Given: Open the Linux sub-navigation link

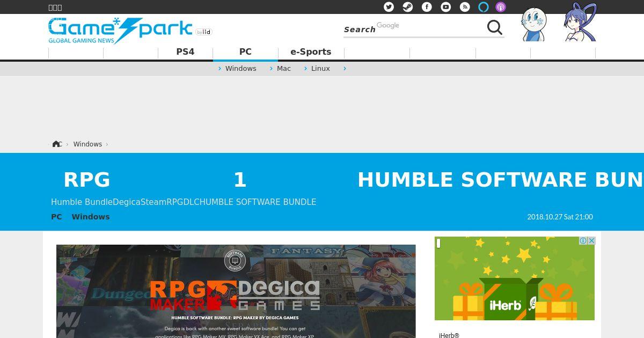Looking at the screenshot, I should 320,69.
